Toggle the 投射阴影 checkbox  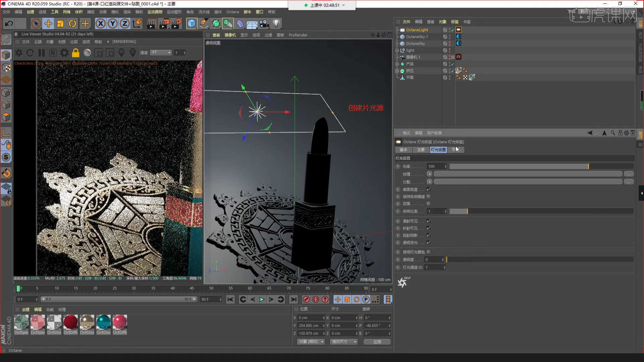428,235
